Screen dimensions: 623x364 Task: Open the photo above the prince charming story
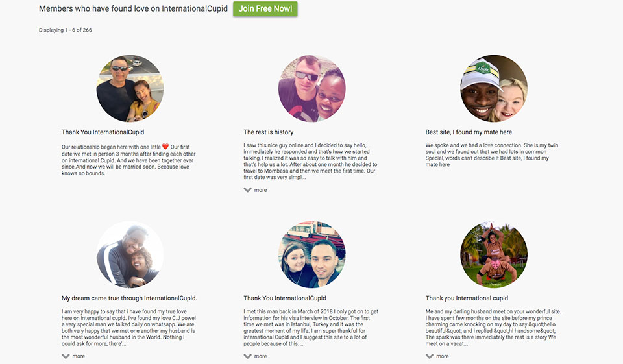pyautogui.click(x=493, y=254)
